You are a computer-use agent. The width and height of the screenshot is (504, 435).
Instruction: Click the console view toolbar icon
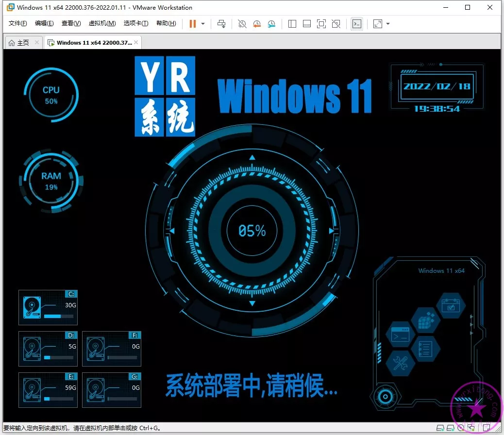point(357,24)
